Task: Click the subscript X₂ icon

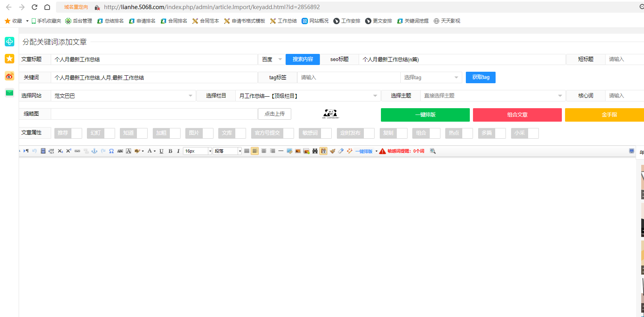Action: [60, 151]
